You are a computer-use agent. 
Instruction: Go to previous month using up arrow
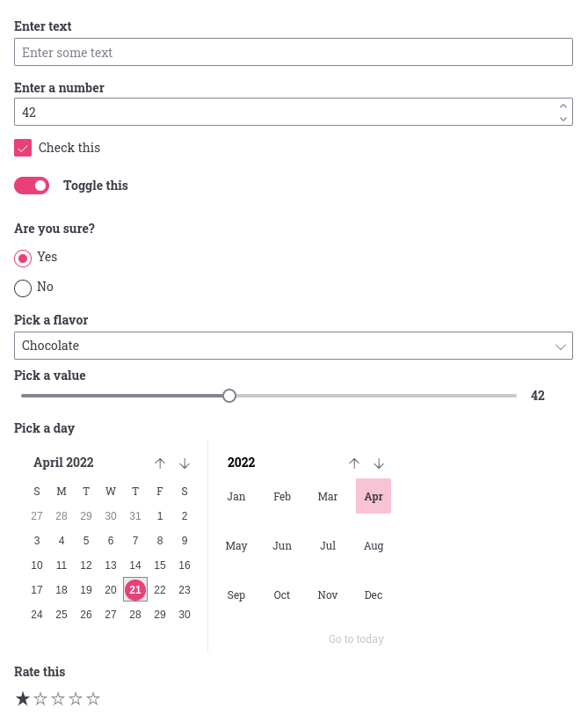tap(160, 463)
